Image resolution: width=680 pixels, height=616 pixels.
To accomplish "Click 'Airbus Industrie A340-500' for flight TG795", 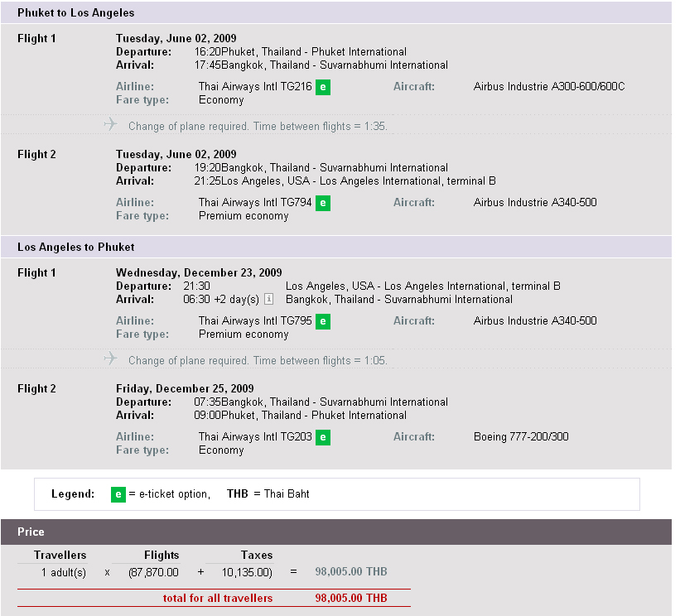I will coord(535,320).
